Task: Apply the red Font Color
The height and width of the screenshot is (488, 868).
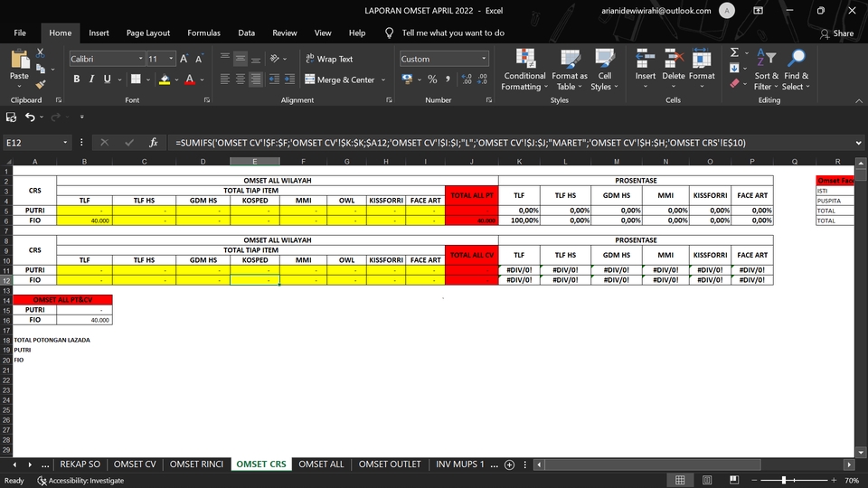Action: coord(190,80)
